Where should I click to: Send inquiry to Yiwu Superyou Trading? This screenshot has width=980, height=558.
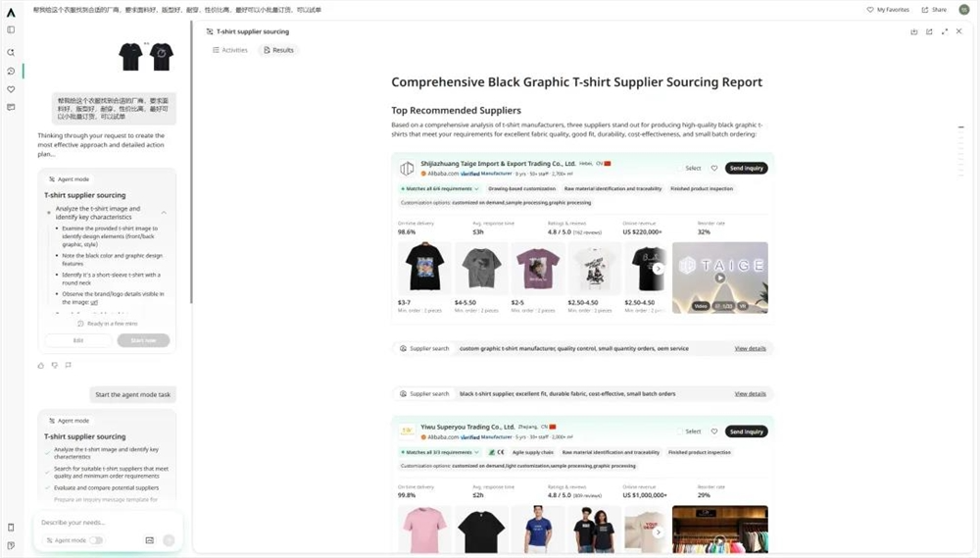click(746, 431)
